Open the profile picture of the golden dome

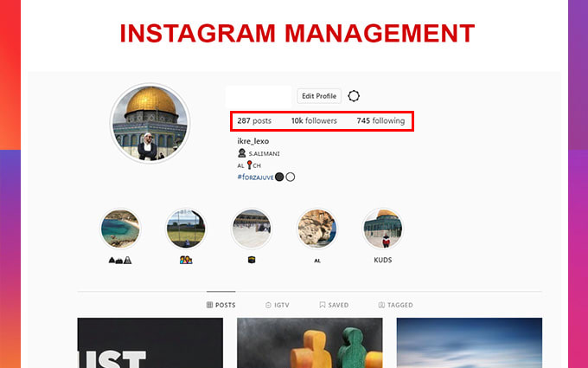coord(150,123)
